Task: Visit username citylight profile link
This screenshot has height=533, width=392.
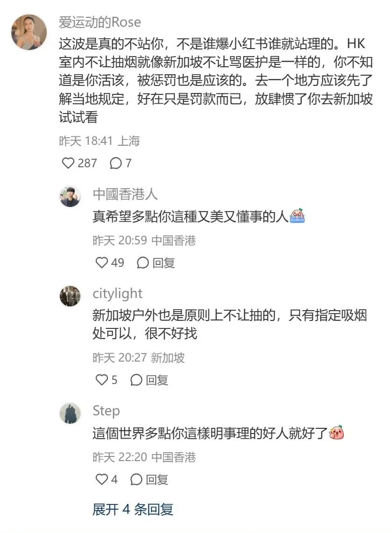Action: [117, 294]
